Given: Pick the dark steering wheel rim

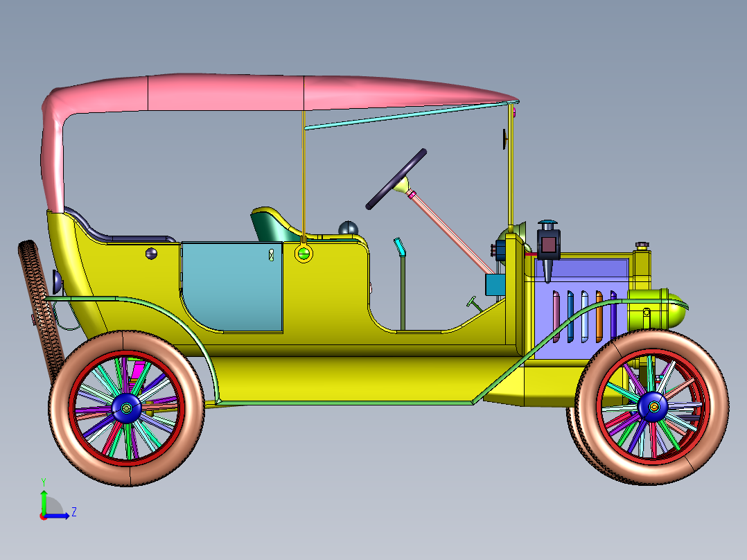Looking at the screenshot, I should (x=396, y=180).
